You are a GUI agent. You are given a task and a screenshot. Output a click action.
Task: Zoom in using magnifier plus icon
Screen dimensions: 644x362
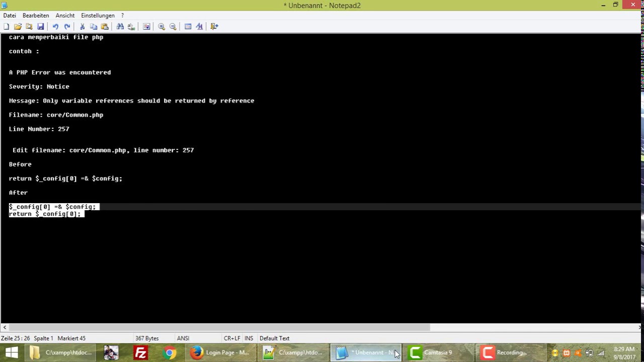162,27
